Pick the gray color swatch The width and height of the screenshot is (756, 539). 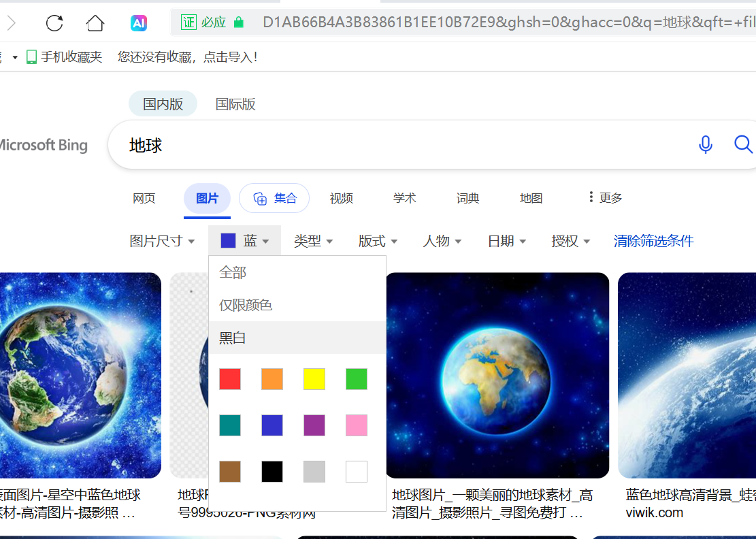click(x=314, y=472)
